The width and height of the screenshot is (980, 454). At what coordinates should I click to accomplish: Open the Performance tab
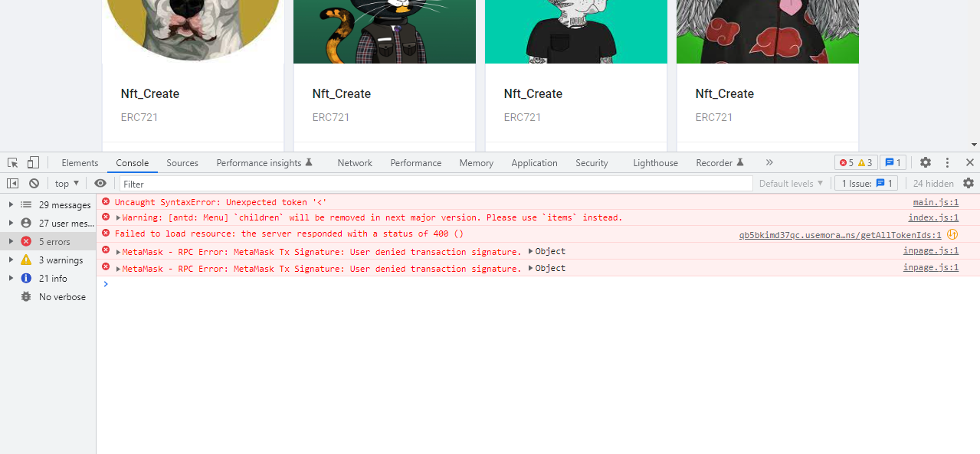point(416,163)
